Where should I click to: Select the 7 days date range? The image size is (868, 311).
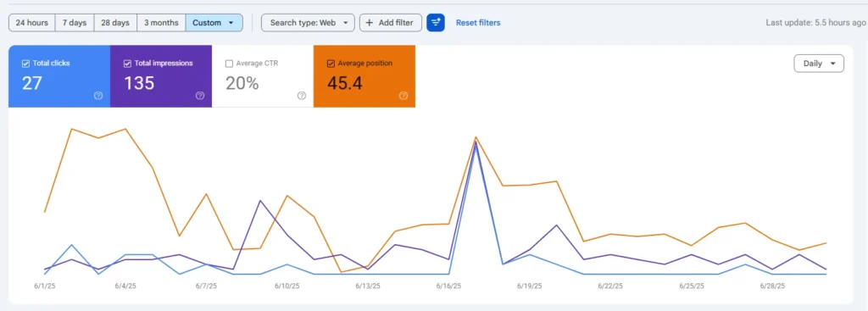coord(75,23)
